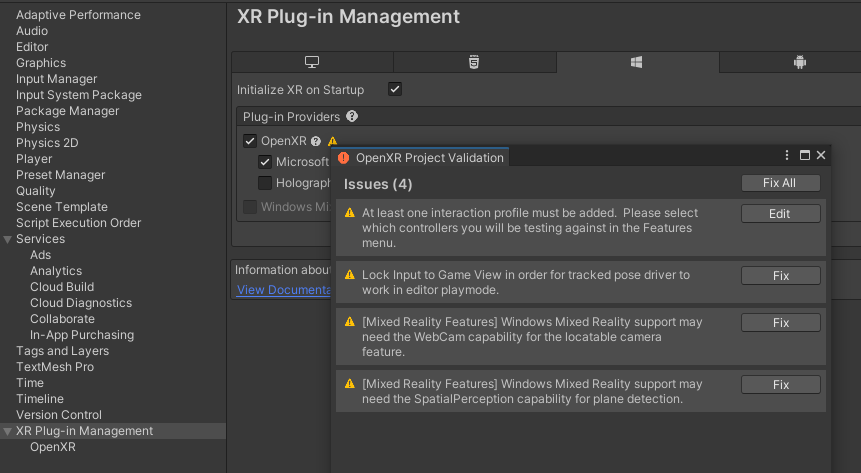Click Edit for the interaction profile issue
This screenshot has height=473, width=861.
pos(780,214)
